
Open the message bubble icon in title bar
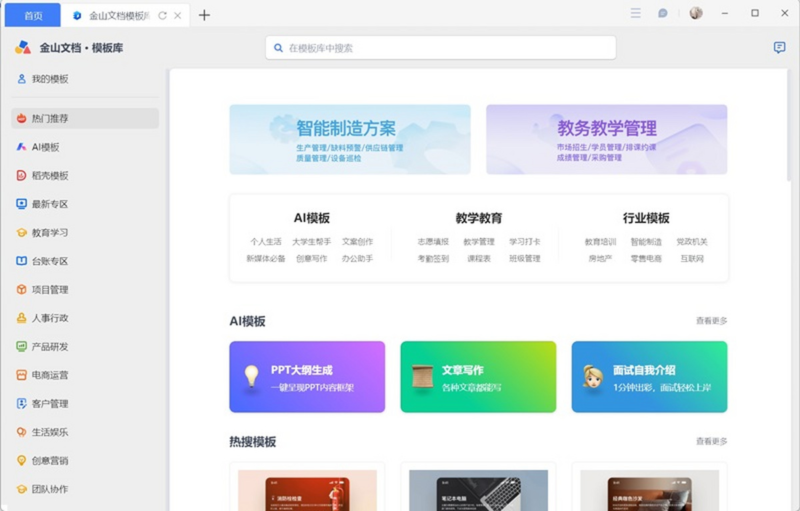(x=662, y=13)
